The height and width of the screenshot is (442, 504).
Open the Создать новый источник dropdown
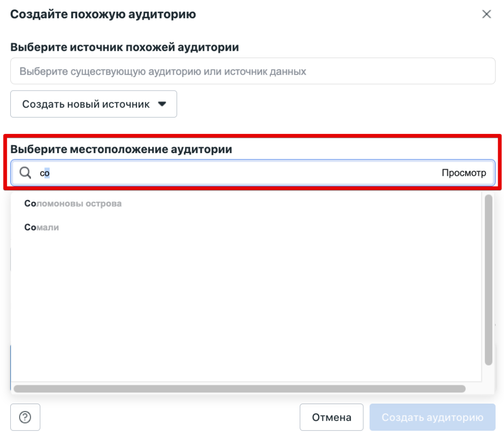pyautogui.click(x=94, y=104)
